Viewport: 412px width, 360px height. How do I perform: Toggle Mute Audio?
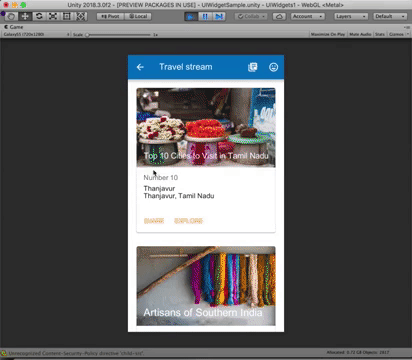[x=360, y=34]
